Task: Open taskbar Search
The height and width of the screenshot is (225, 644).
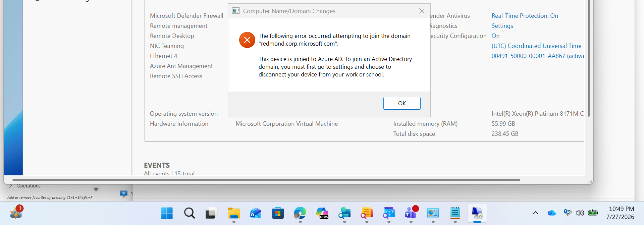Action: pyautogui.click(x=189, y=213)
